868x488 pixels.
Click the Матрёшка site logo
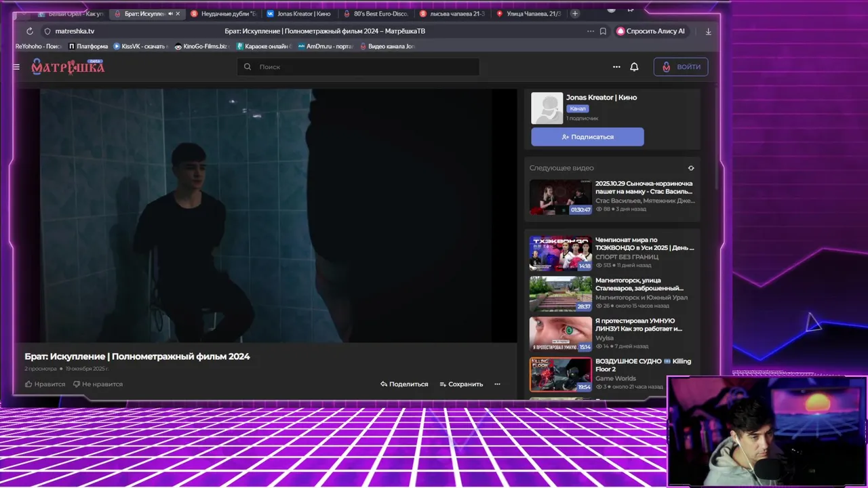(x=68, y=66)
